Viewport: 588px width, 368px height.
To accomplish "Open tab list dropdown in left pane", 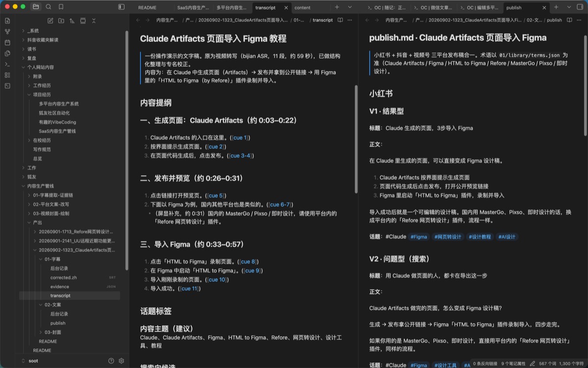I will pyautogui.click(x=350, y=7).
